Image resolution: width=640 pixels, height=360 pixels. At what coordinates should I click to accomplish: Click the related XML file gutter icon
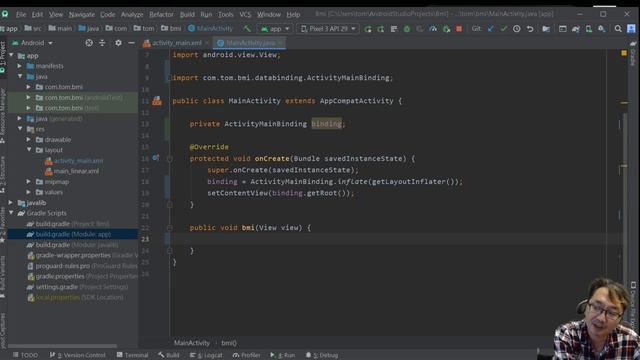tap(157, 101)
